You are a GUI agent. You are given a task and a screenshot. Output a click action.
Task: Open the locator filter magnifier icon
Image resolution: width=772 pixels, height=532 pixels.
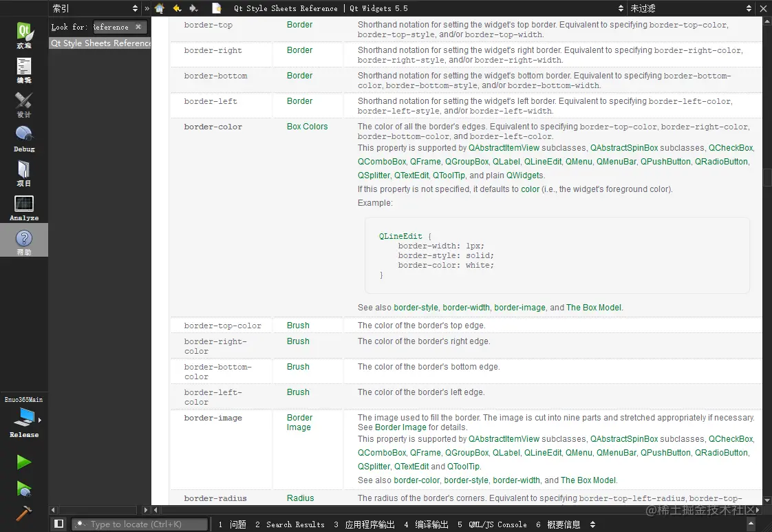pyautogui.click(x=81, y=524)
